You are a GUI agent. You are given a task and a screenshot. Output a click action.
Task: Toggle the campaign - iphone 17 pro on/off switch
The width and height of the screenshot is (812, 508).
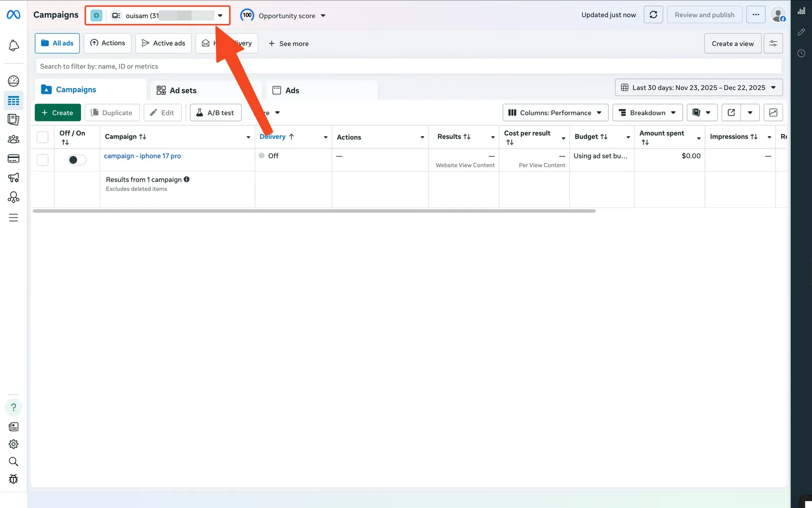tap(76, 160)
